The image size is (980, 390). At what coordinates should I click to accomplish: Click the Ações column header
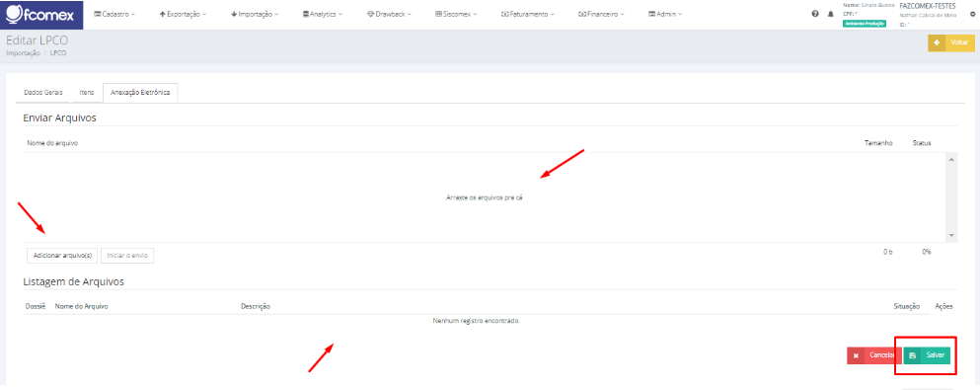943,306
